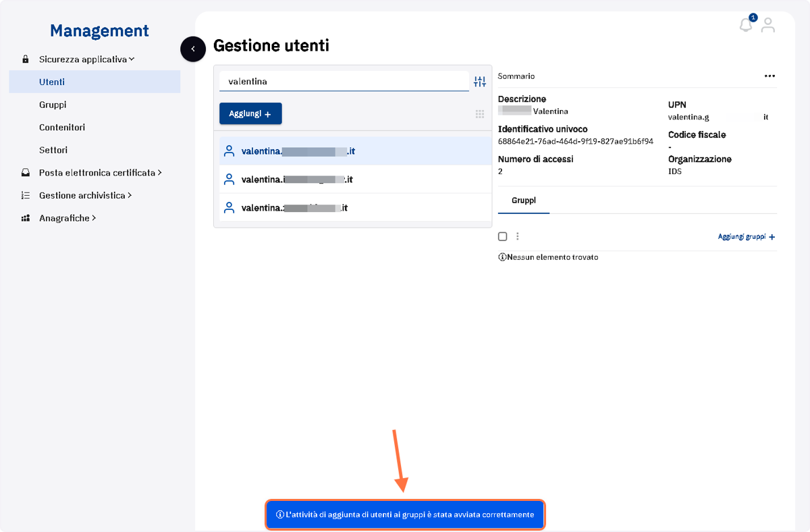This screenshot has height=532, width=810.
Task: Click the Numero di accessi label
Action: (536, 159)
